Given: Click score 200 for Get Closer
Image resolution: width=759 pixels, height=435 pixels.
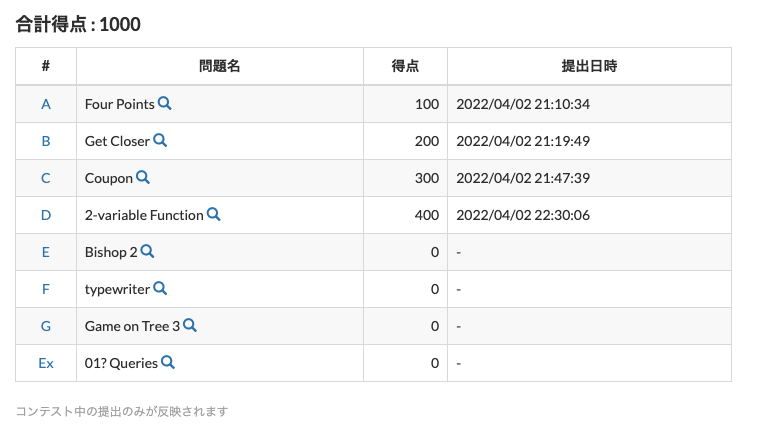Looking at the screenshot, I should (427, 141).
